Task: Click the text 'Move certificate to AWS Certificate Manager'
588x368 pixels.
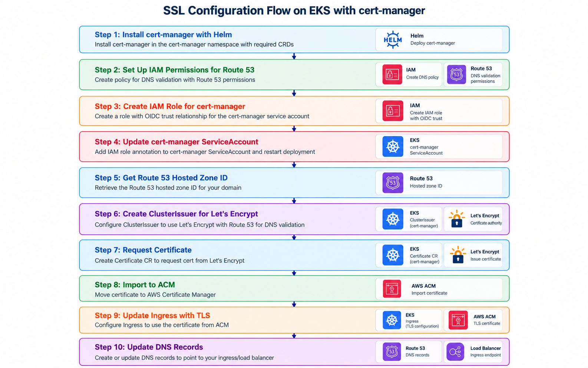Action: pyautogui.click(x=155, y=295)
